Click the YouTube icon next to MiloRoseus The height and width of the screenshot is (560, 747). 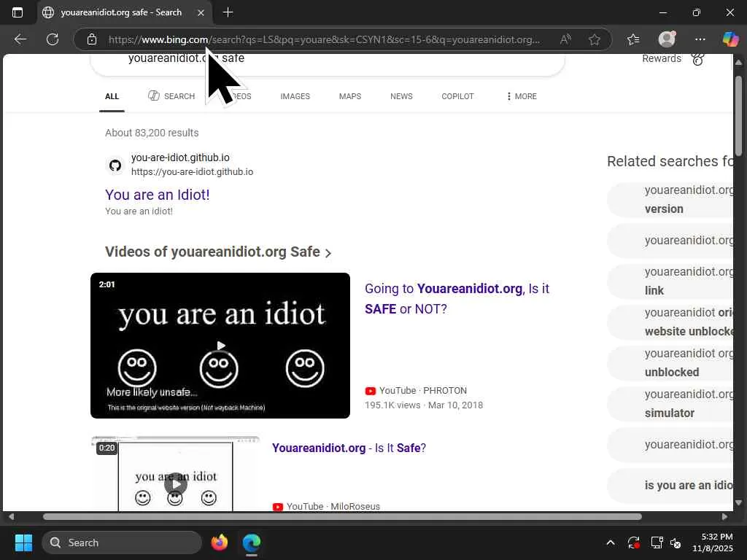pos(278,507)
